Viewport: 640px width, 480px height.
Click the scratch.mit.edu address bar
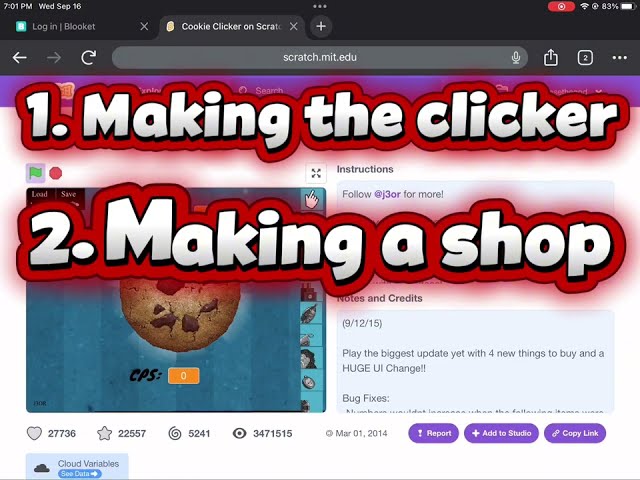320,57
